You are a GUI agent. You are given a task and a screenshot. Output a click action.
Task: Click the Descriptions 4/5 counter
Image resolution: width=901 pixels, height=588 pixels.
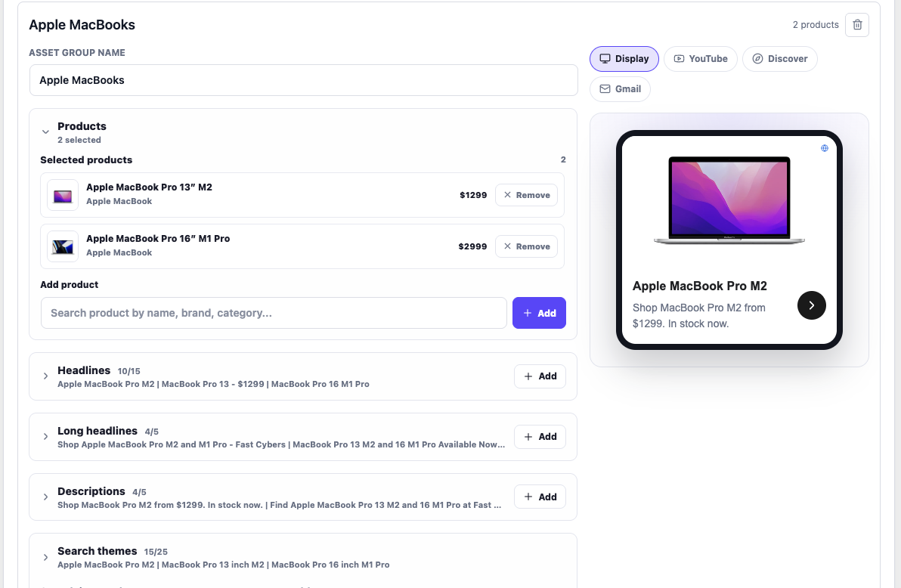[x=139, y=492]
